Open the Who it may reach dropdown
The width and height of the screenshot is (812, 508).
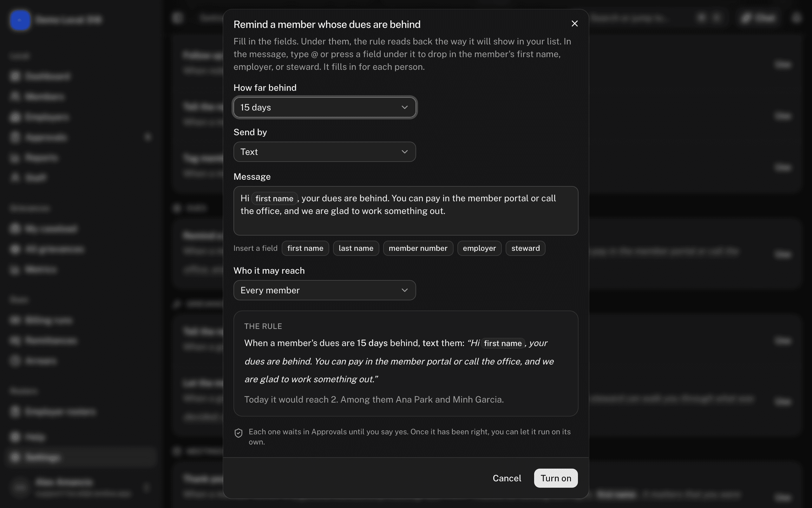[324, 290]
